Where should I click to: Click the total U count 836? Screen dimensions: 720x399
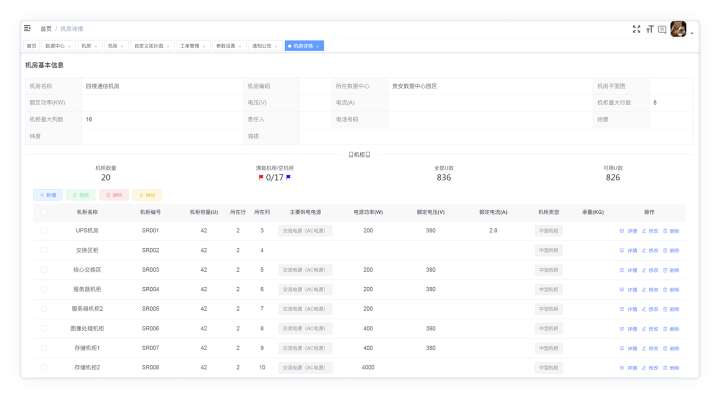point(444,178)
